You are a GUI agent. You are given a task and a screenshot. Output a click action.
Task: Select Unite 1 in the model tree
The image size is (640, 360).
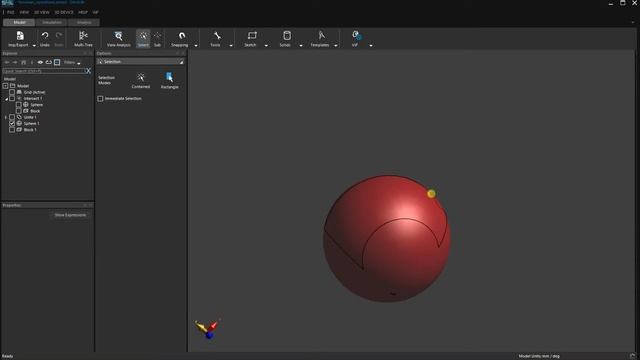pyautogui.click(x=30, y=117)
